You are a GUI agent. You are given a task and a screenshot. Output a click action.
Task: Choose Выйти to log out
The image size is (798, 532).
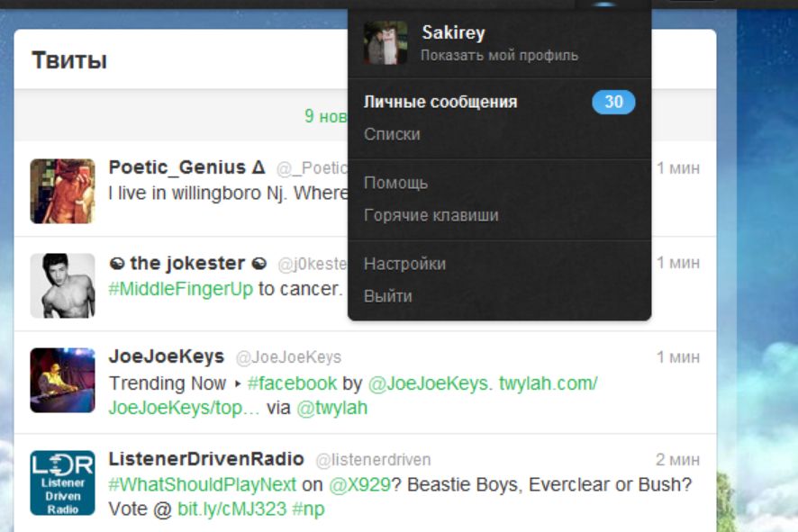click(x=388, y=296)
